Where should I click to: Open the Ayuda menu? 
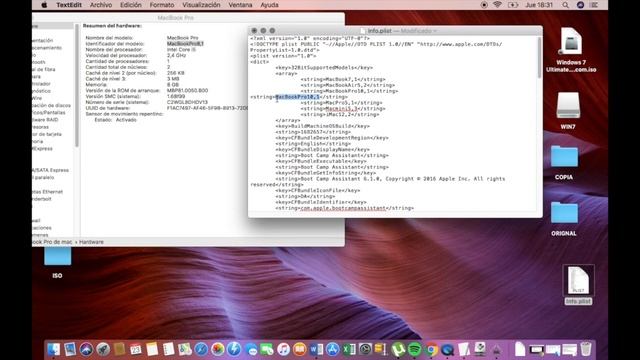[269, 5]
